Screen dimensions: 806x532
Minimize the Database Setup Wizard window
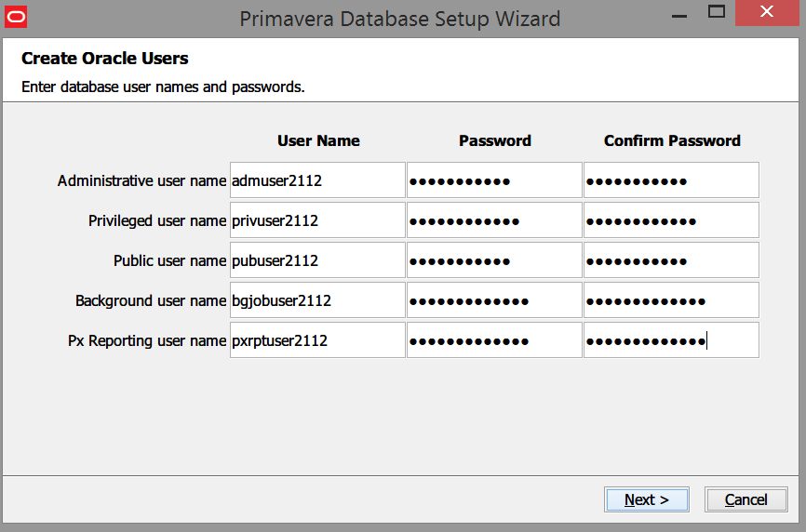pyautogui.click(x=678, y=12)
